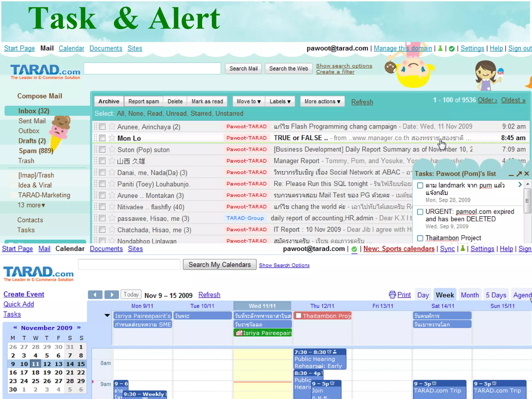Select November 18 in mini calendar
The height and width of the screenshot is (399, 532).
35,372
